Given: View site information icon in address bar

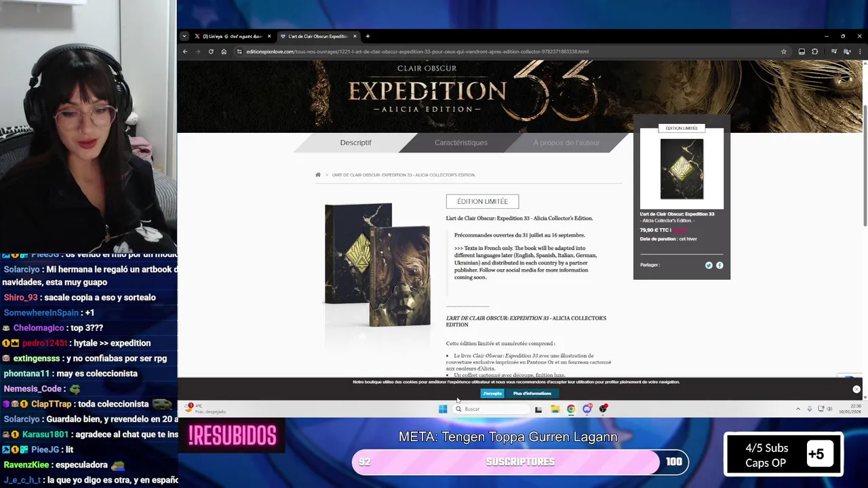Looking at the screenshot, I should coord(239,52).
